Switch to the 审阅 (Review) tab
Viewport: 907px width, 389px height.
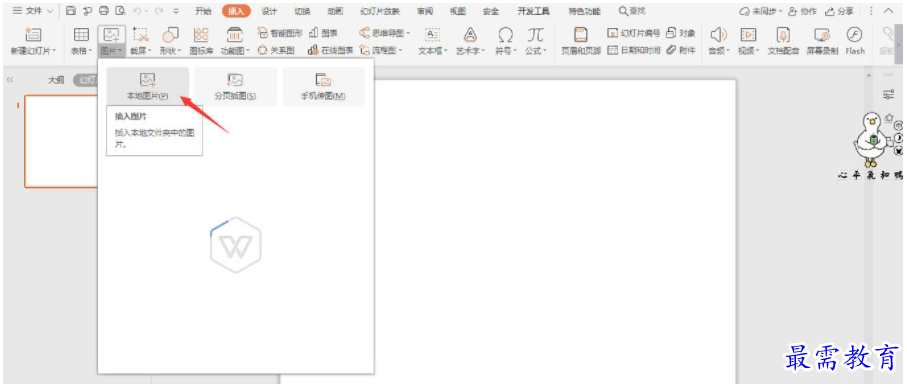point(425,11)
